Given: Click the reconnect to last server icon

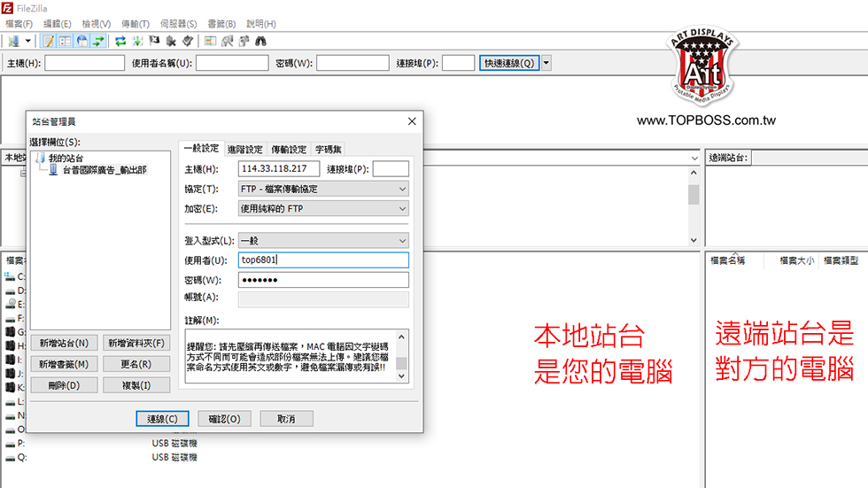Looking at the screenshot, I should tap(188, 41).
